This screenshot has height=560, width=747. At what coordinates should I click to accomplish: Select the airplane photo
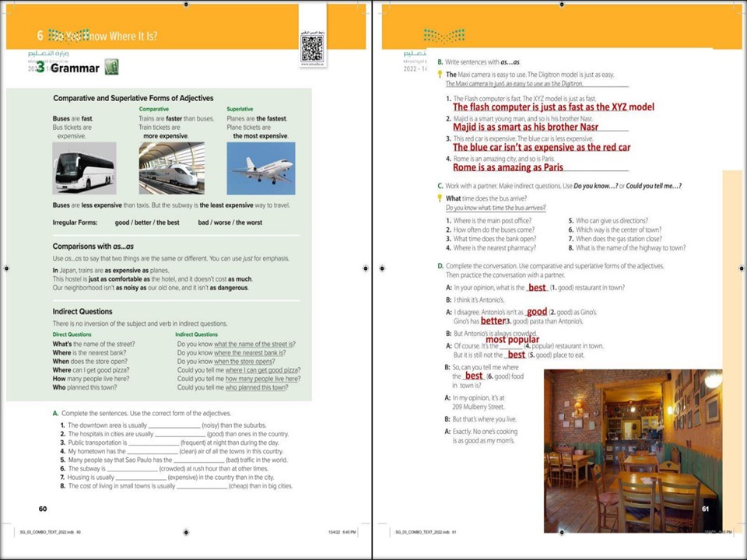pyautogui.click(x=261, y=168)
